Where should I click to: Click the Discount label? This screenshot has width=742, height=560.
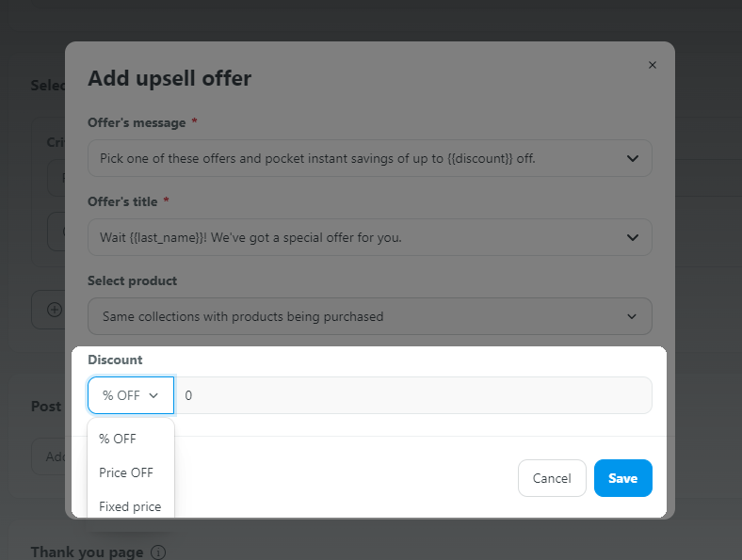tap(115, 360)
